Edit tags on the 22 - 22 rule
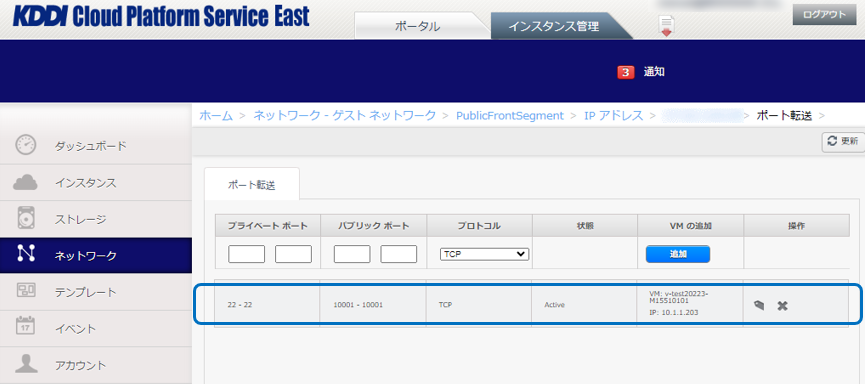Viewport: 867px width, 384px height. pyautogui.click(x=759, y=305)
